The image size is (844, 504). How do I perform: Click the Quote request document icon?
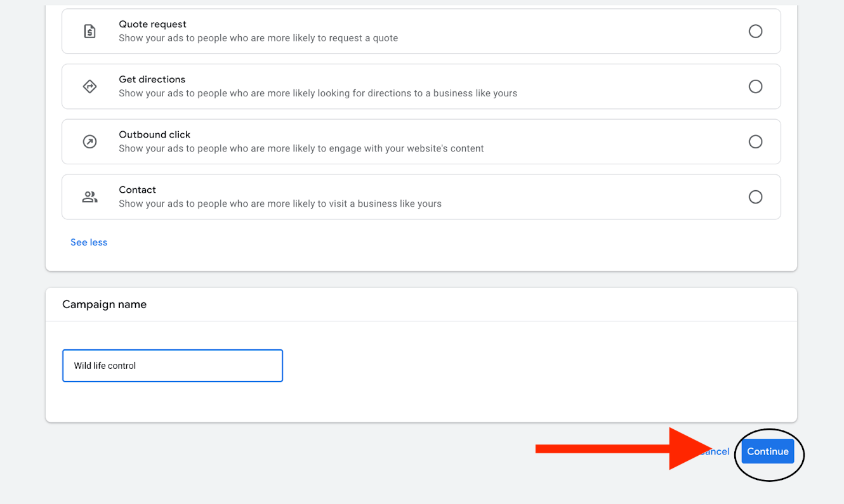coord(90,31)
